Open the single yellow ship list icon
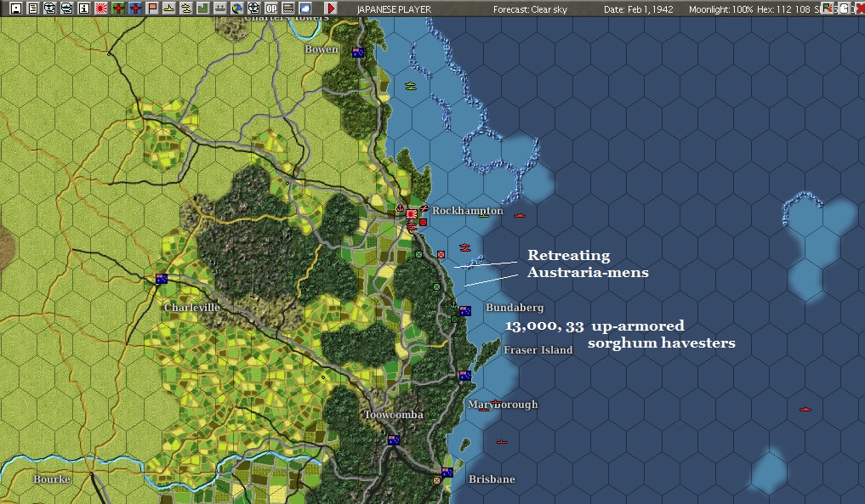Screen dimensions: 865x504 pos(168,8)
